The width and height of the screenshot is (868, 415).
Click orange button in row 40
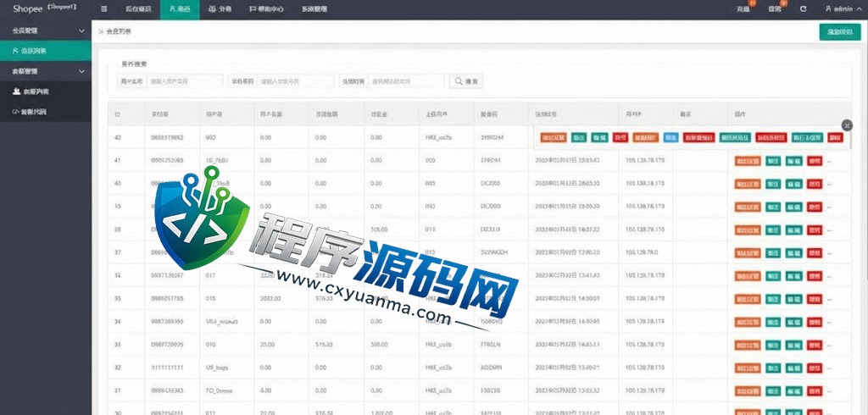tap(748, 184)
